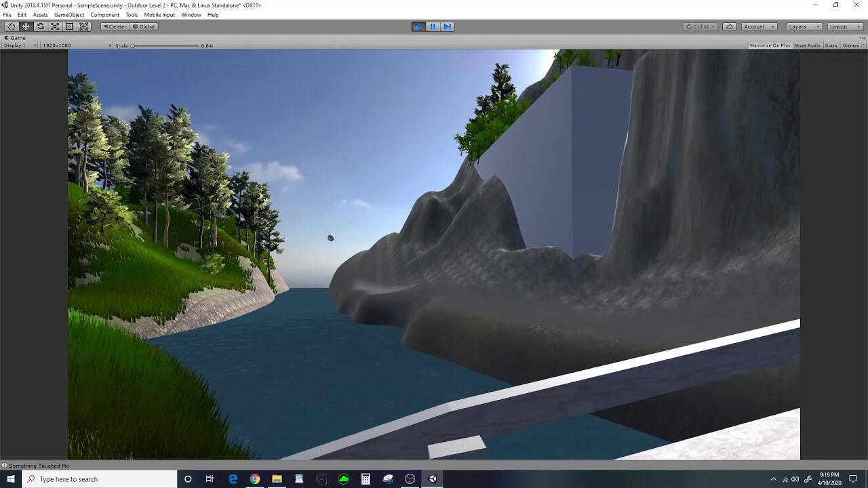Show the Stats overlay
868x488 pixels.
pos(830,45)
